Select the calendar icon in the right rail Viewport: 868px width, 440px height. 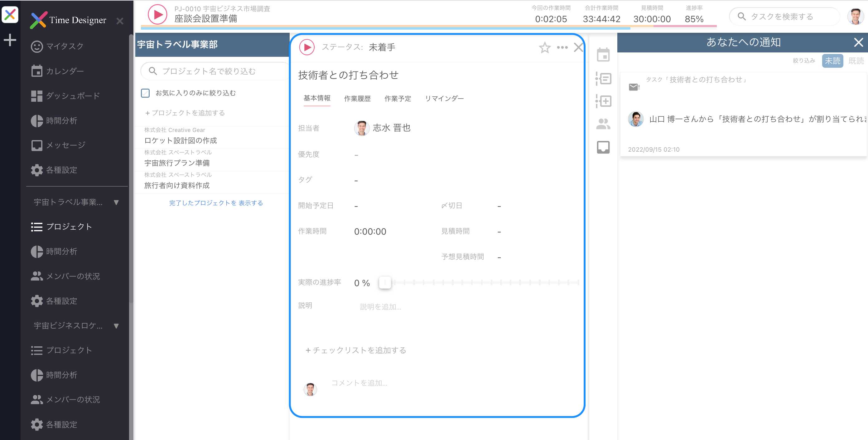(604, 55)
